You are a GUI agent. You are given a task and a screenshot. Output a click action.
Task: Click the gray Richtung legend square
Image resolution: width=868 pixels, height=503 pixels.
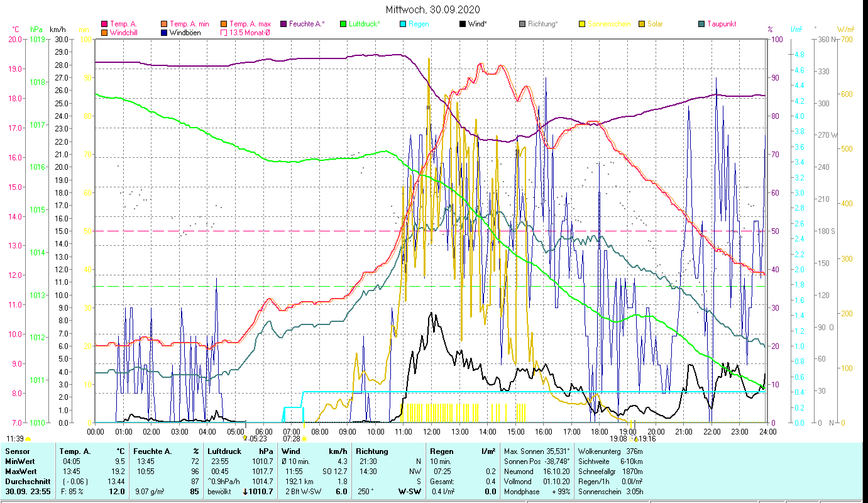[522, 24]
